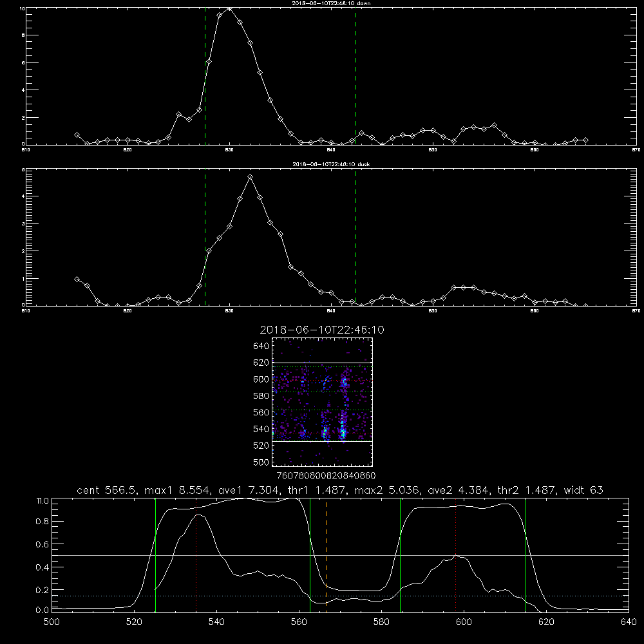Click the image x-axis label string 760780800820840860
The height and width of the screenshot is (644, 644).
coord(327,476)
